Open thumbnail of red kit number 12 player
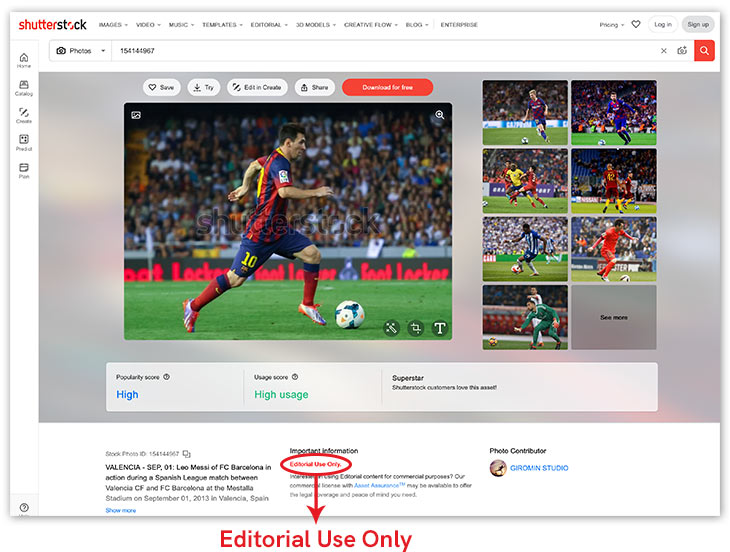The height and width of the screenshot is (552, 730). coord(614,181)
